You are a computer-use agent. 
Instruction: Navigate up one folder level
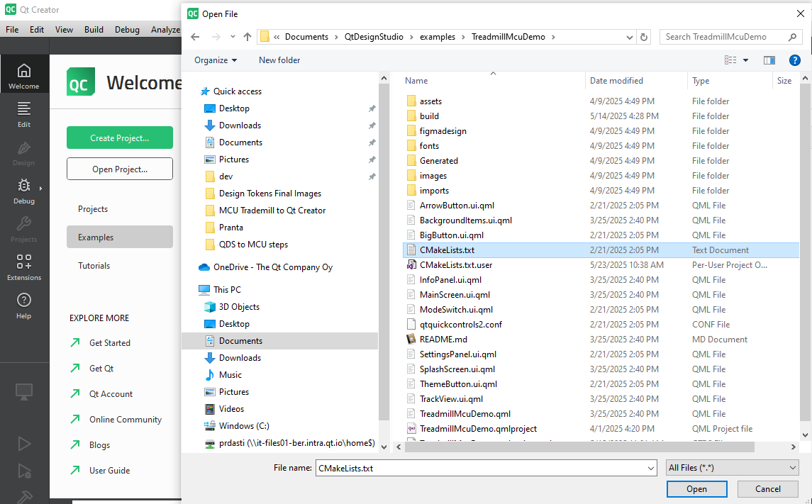[x=248, y=36]
